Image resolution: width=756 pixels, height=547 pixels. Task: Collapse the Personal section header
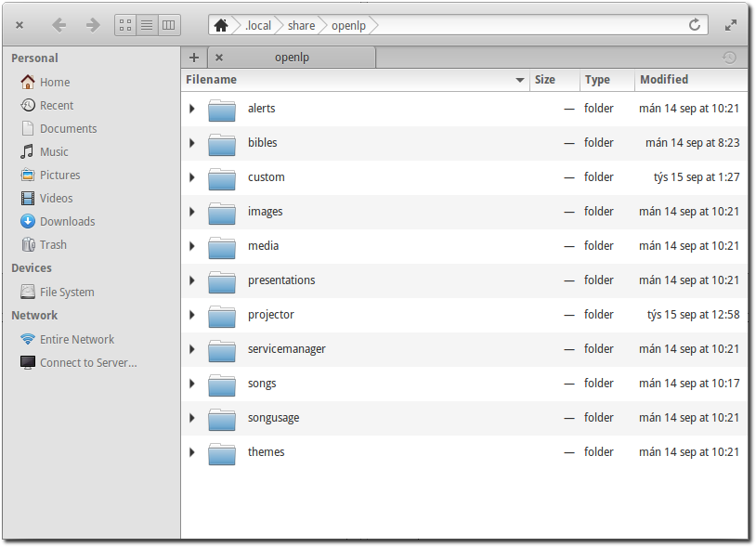pos(34,59)
